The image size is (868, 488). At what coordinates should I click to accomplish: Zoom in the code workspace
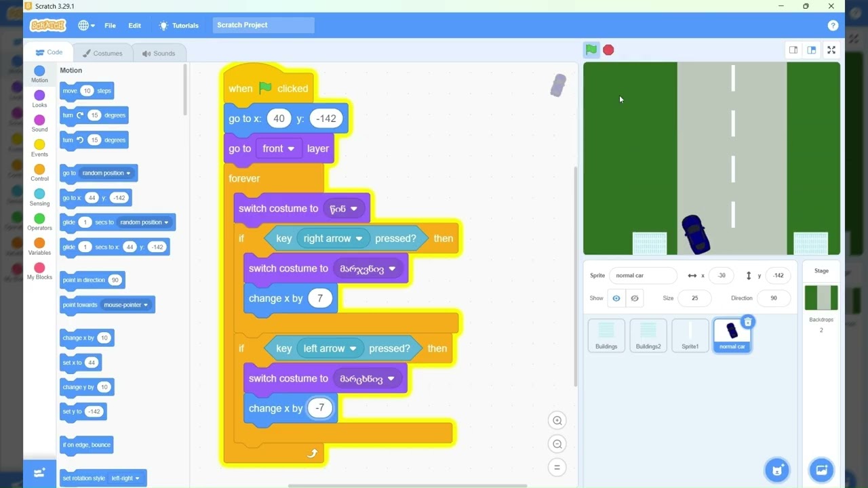[x=557, y=421]
